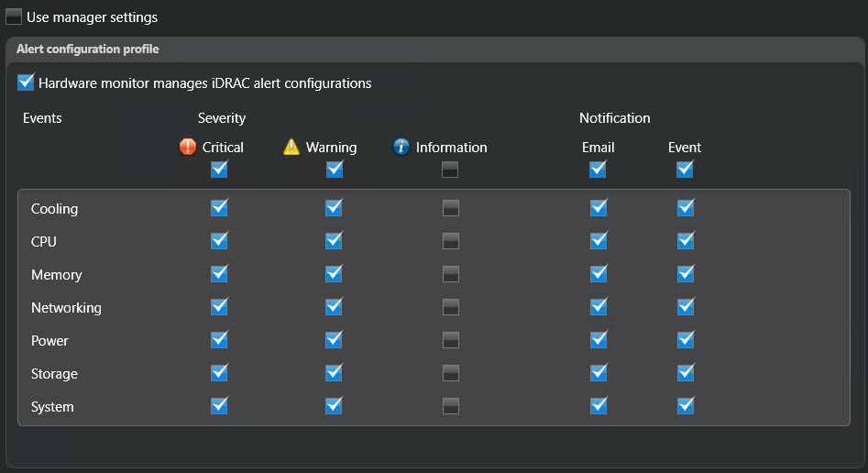The width and height of the screenshot is (868, 473).
Task: Enable Information alerts for CPU
Action: [450, 241]
